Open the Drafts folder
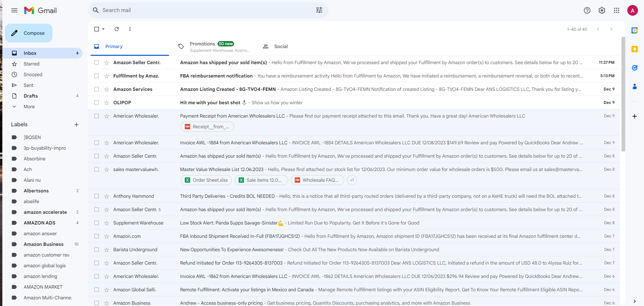This screenshot has width=644, height=306. tap(42, 96)
